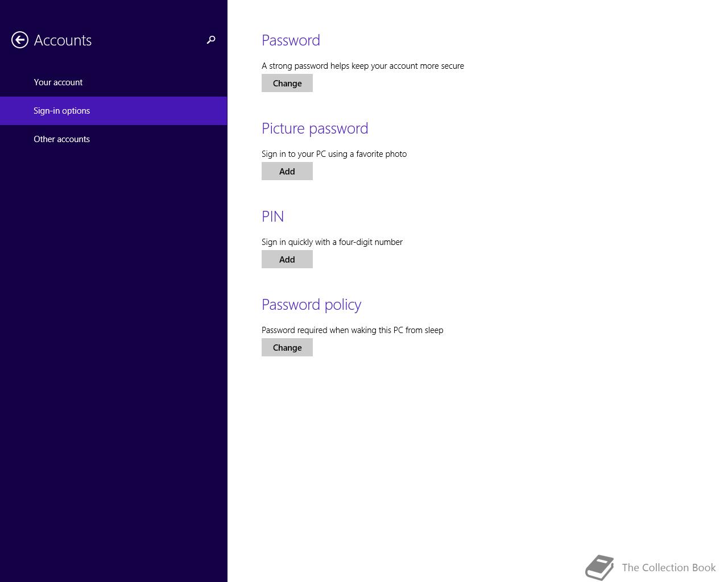Click the Password policy heading
The image size is (728, 582).
click(x=311, y=304)
